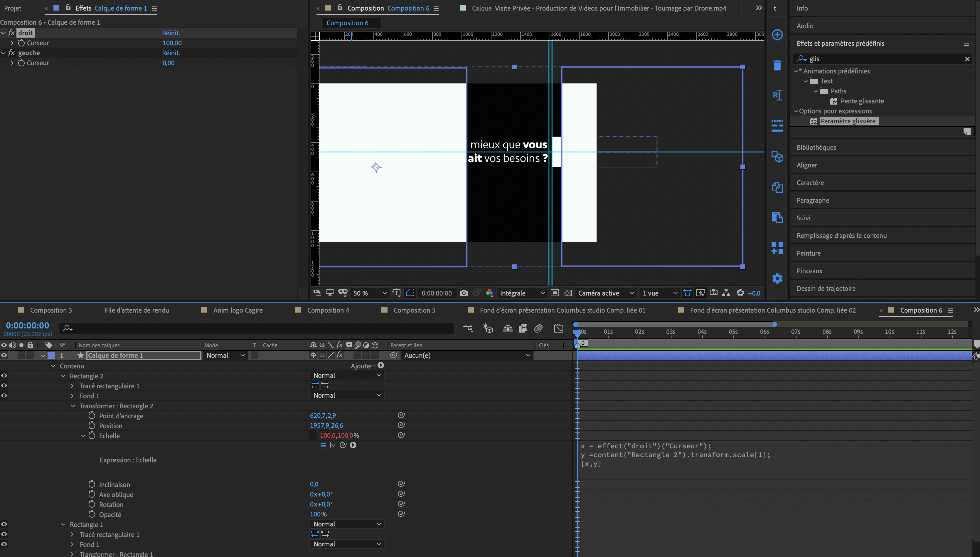This screenshot has height=557, width=980.
Task: Toggle transparency grid in composition viewer
Action: [x=568, y=293]
